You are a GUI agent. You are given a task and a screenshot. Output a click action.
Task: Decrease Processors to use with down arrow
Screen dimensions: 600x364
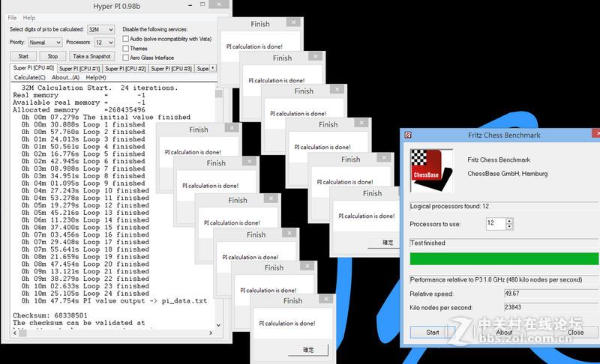pos(509,226)
